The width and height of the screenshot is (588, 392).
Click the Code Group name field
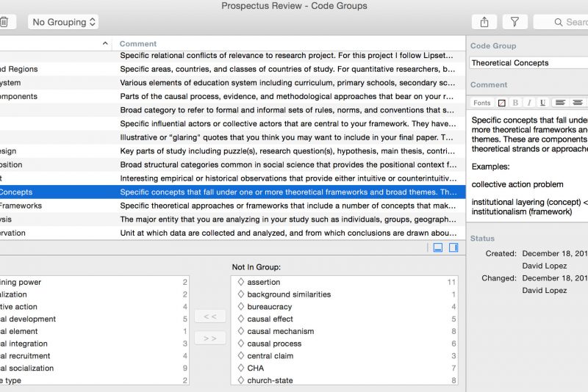pos(528,63)
